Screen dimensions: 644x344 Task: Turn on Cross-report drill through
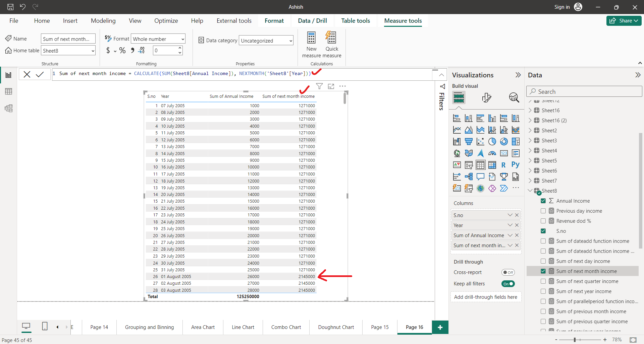[x=508, y=272]
